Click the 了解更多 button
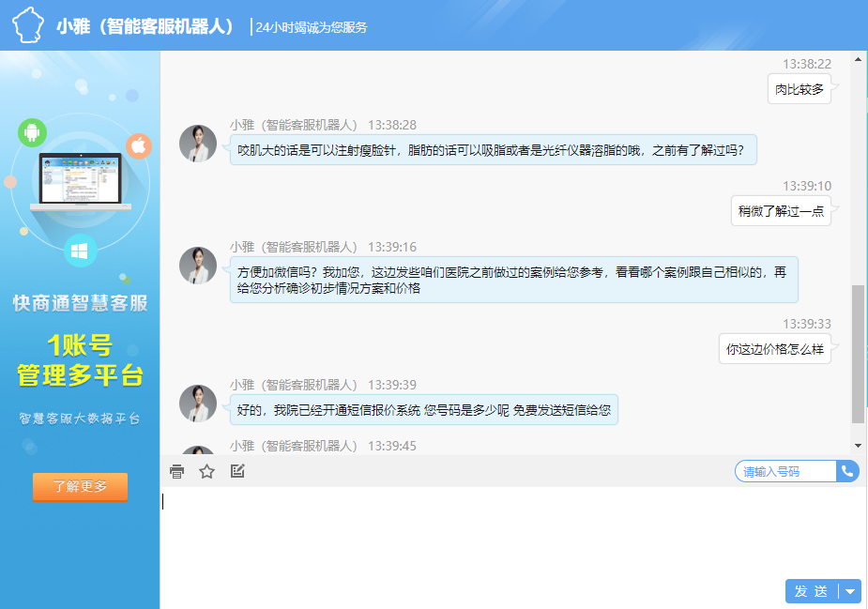Screen dimensions: 868x609 click(x=80, y=487)
